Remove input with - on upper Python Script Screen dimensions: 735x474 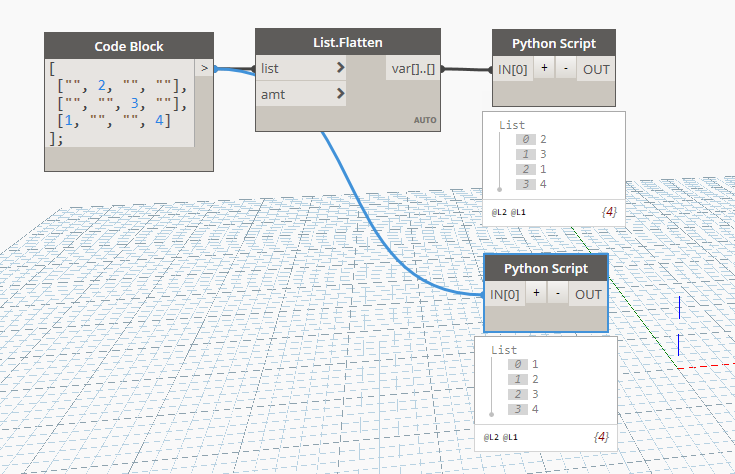(566, 68)
